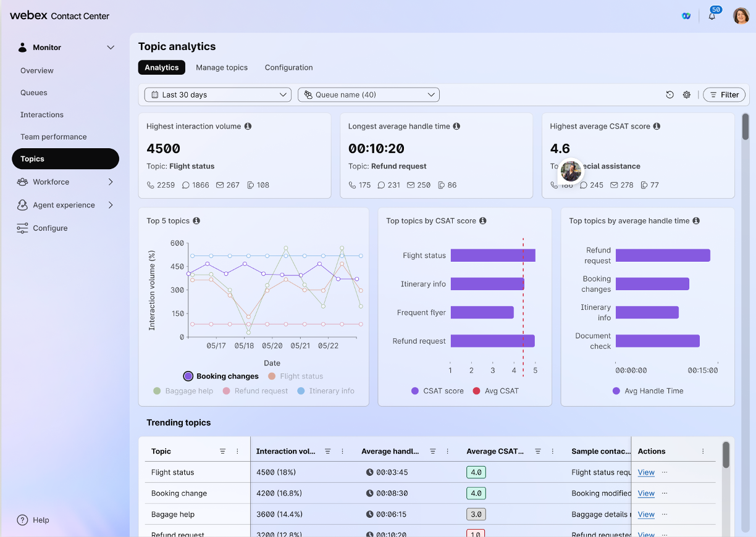The height and width of the screenshot is (537, 756).
Task: Switch to the Manage topics tab
Action: click(222, 68)
